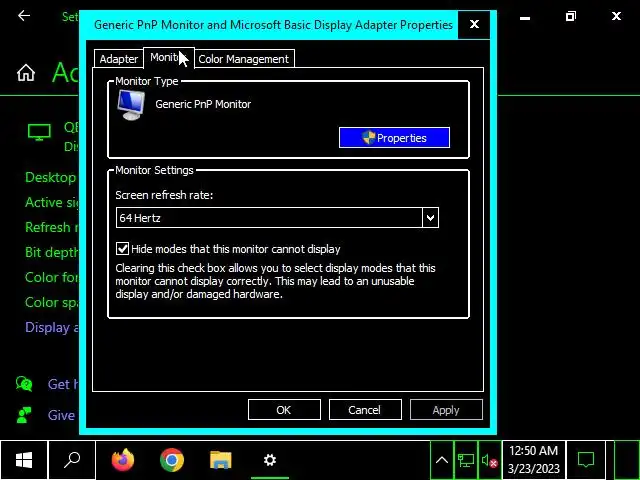Open Settings home via house icon
Image resolution: width=640 pixels, height=480 pixels.
pyautogui.click(x=26, y=73)
